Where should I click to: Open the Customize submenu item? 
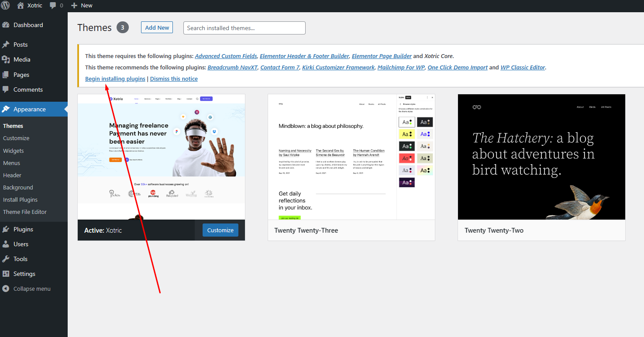click(16, 138)
